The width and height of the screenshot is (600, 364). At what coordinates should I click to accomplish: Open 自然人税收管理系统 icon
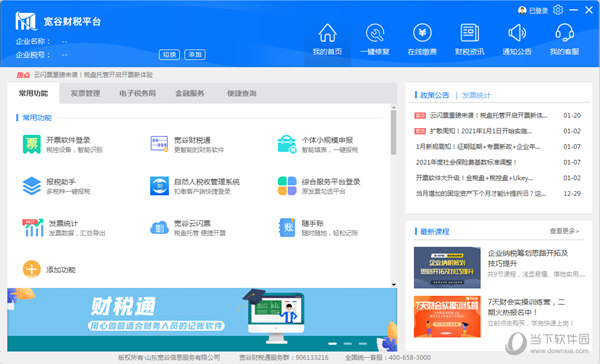[x=159, y=186]
